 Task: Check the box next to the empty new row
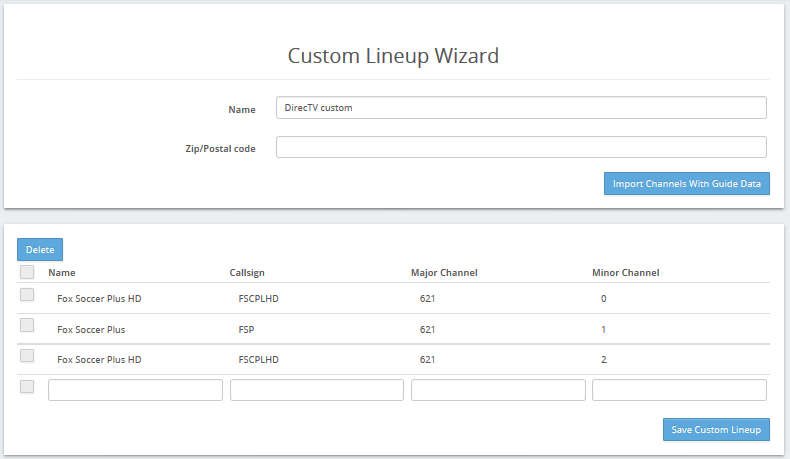(27, 386)
